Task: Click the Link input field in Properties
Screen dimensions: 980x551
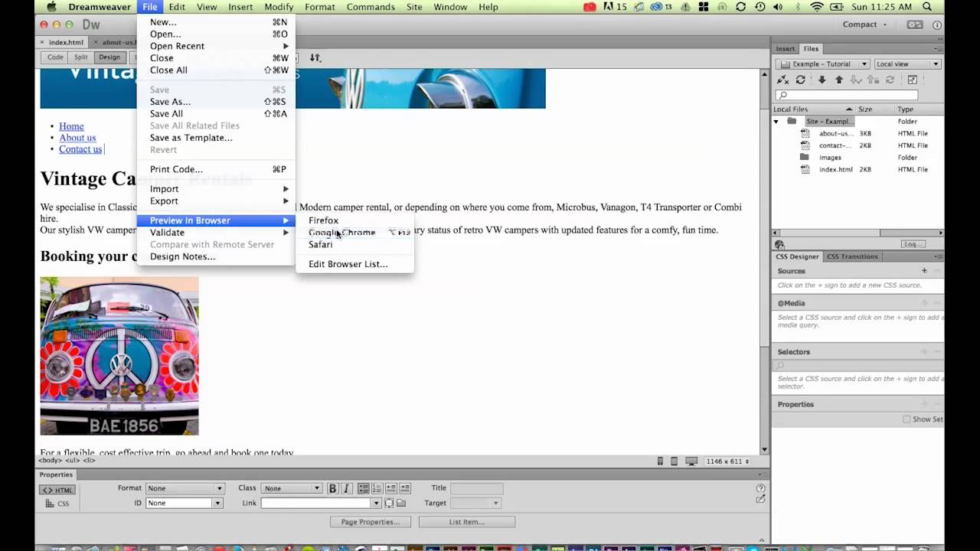Action: 316,503
